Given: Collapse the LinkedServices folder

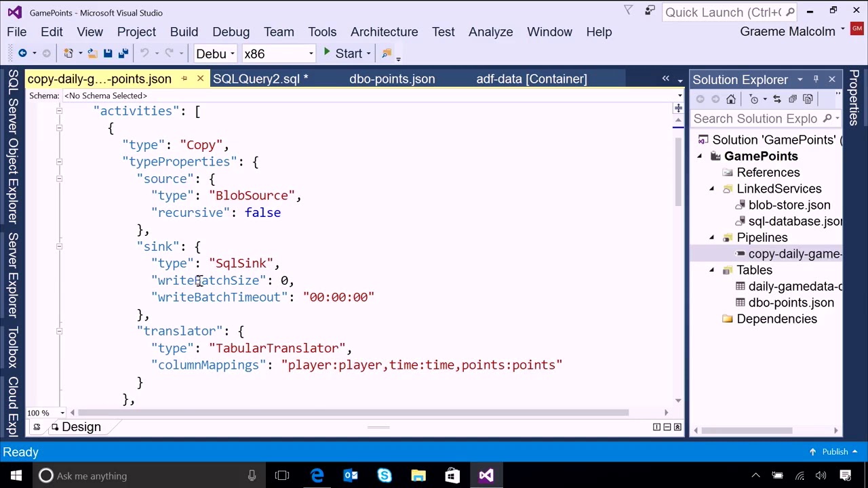Looking at the screenshot, I should [x=712, y=189].
